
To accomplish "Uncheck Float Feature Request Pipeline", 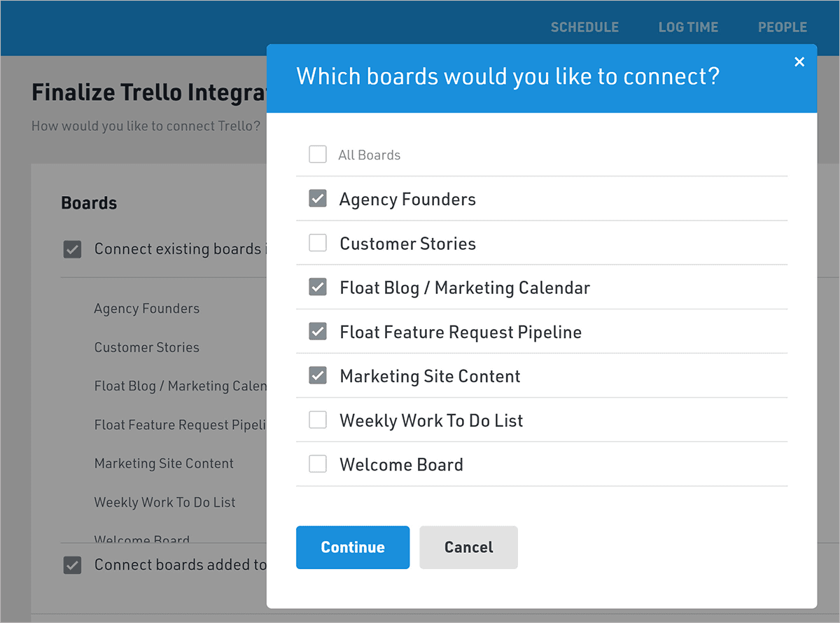I will [318, 332].
